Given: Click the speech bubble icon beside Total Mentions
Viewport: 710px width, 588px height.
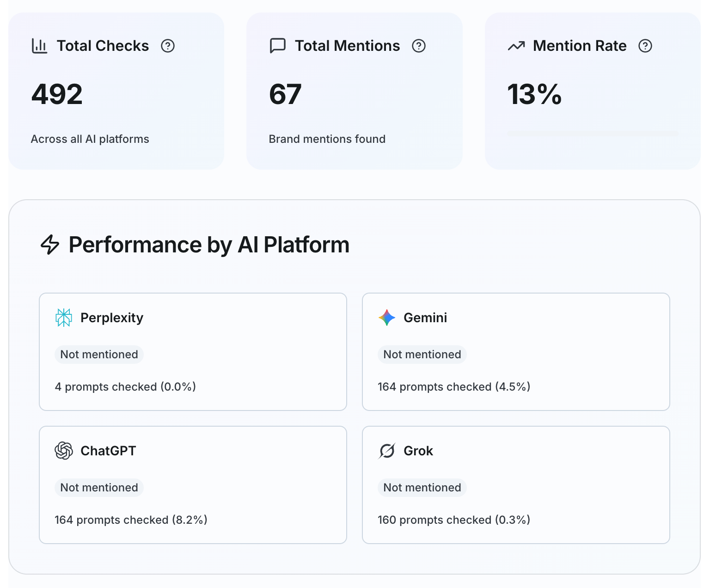Looking at the screenshot, I should click(277, 45).
